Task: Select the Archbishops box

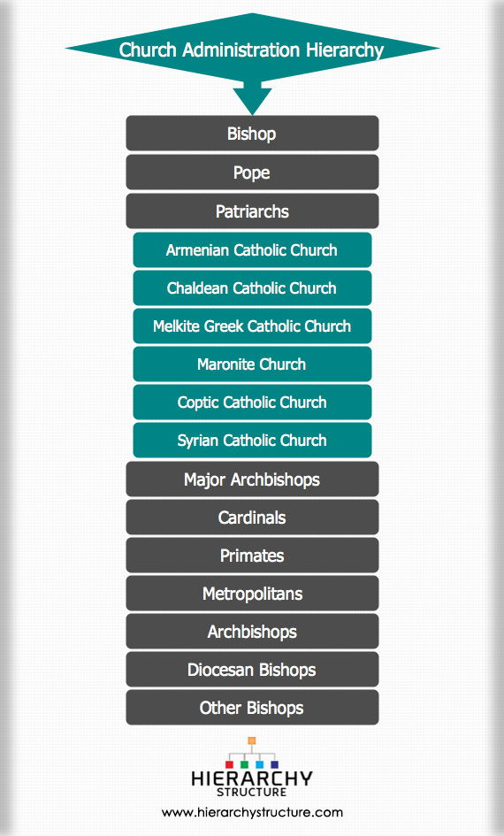Action: (x=252, y=632)
